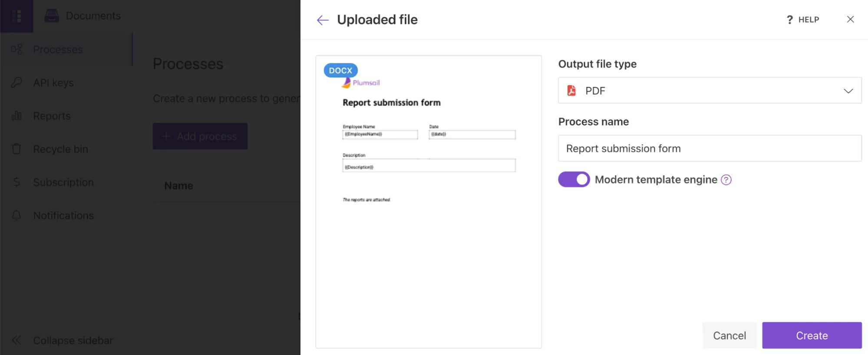The height and width of the screenshot is (355, 868).
Task: Click the question mark icon beside HELP
Action: [789, 20]
